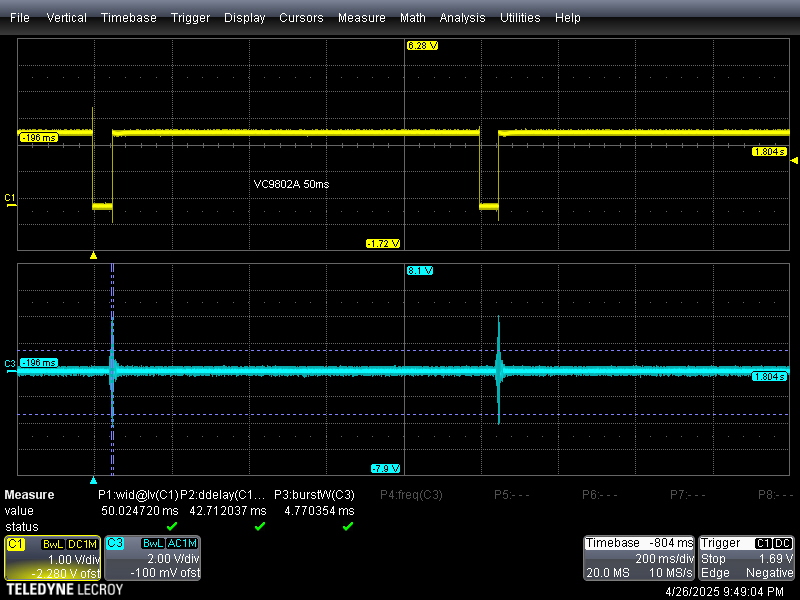Select the lower horizontal dashed cursor in C3 grid
800x600 pixels.
[403, 414]
